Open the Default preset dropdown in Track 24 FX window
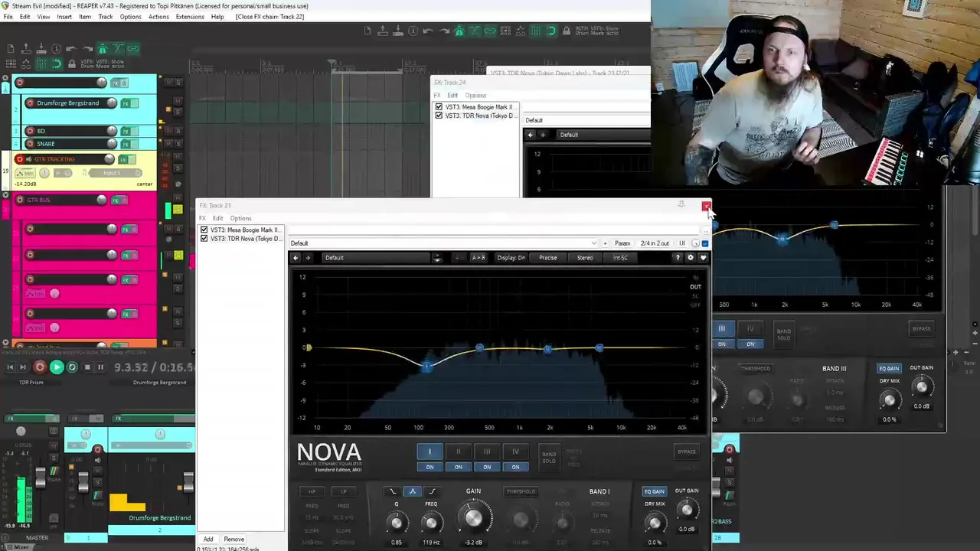This screenshot has height=551, width=980. [x=586, y=120]
